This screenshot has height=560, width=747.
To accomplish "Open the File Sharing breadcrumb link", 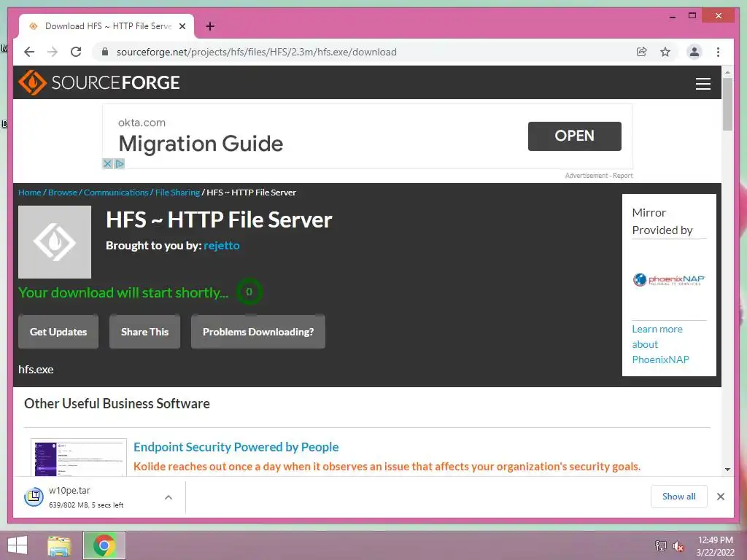I will 177,192.
